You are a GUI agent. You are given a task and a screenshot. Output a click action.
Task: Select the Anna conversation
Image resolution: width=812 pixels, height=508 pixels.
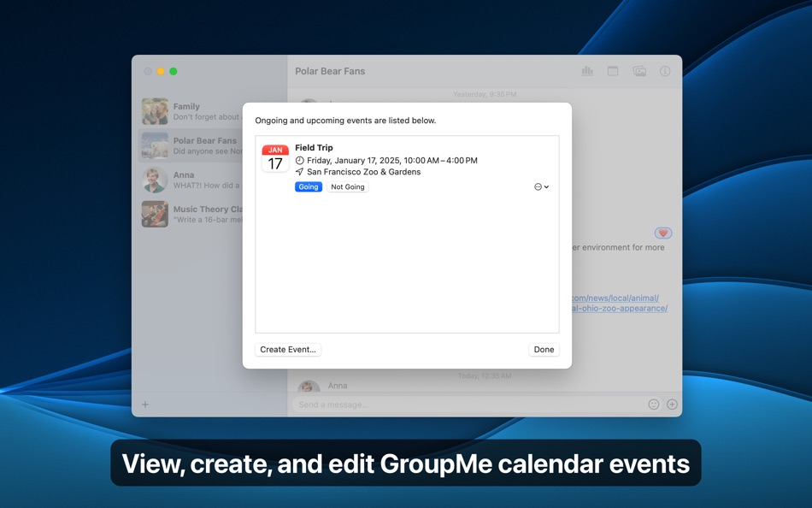click(191, 180)
